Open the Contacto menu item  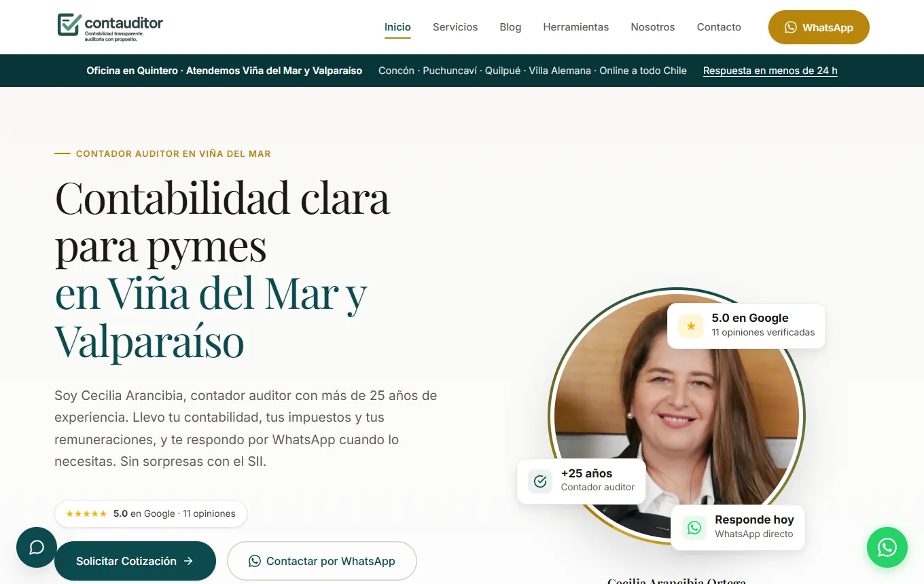click(x=719, y=27)
